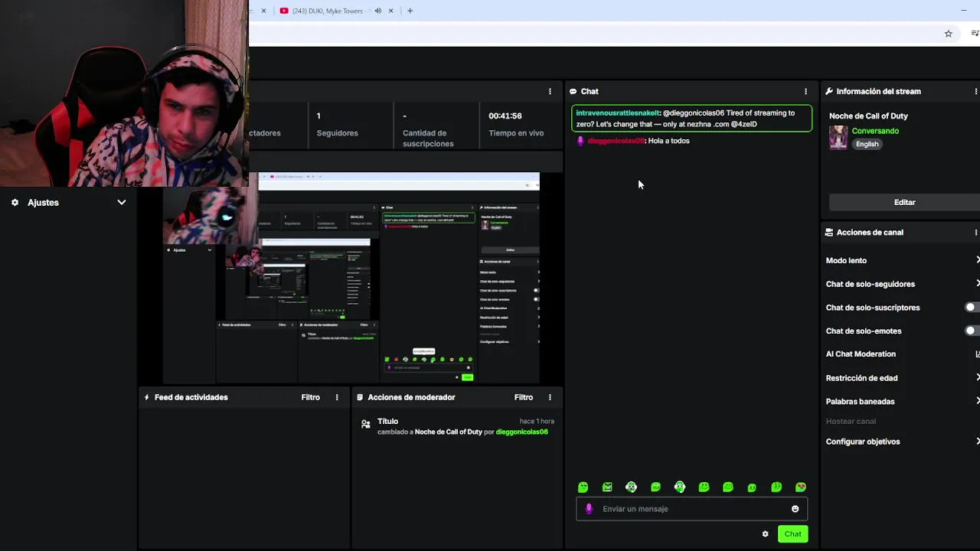Viewport: 980px width, 551px height.
Task: Expand Modo lento options
Action: [978, 260]
